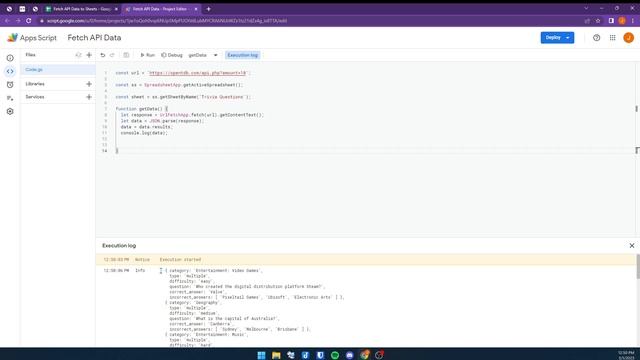Open Spotify from the taskbar
This screenshot has height=360, width=640.
pyautogui.click(x=335, y=355)
